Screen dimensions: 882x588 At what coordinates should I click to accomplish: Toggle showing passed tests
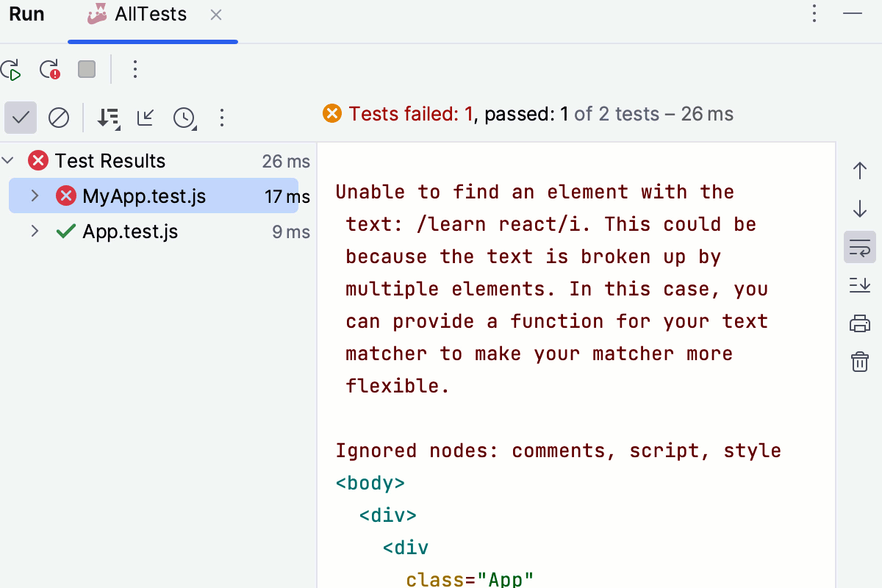(20, 118)
